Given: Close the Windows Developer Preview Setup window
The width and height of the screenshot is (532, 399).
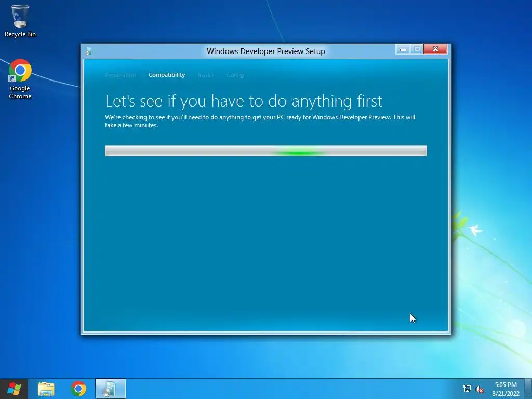Looking at the screenshot, I should click(436, 49).
